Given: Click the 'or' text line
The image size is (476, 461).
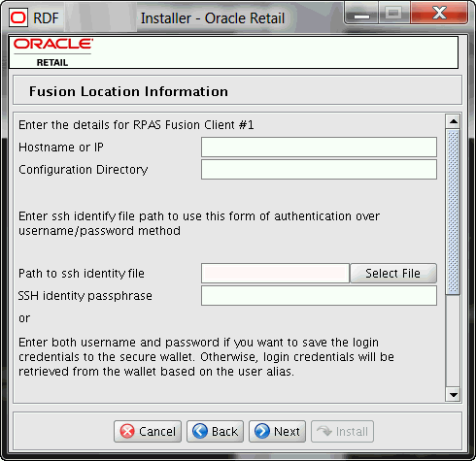Looking at the screenshot, I should click(24, 318).
